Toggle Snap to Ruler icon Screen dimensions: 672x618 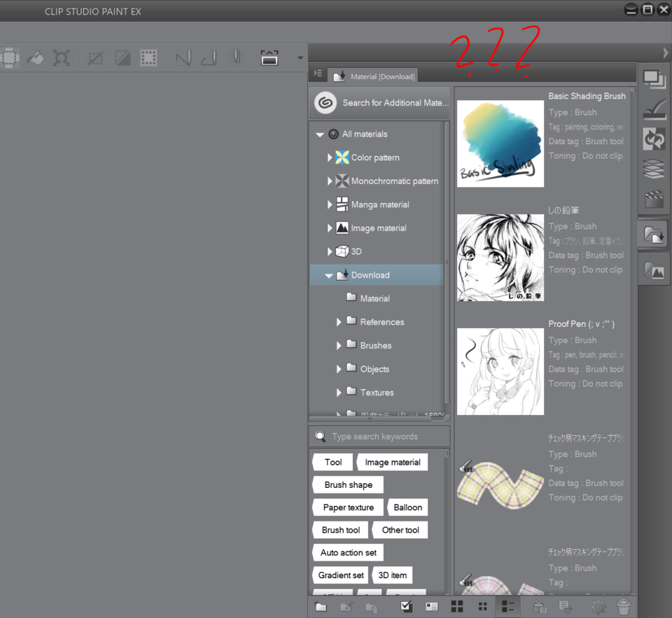[183, 58]
